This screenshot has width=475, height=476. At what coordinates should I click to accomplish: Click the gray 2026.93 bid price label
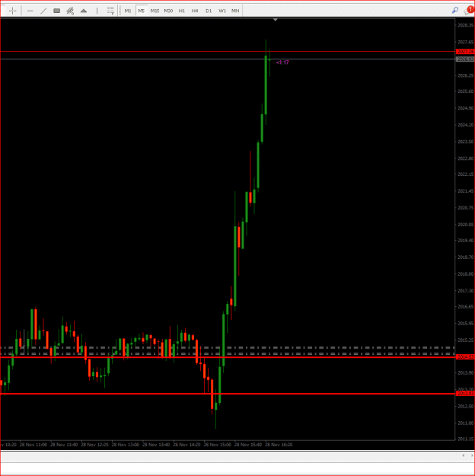point(465,59)
